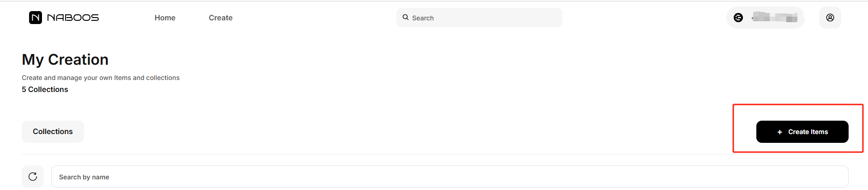The width and height of the screenshot is (868, 190).
Task: Refresh the collections list
Action: tap(33, 177)
